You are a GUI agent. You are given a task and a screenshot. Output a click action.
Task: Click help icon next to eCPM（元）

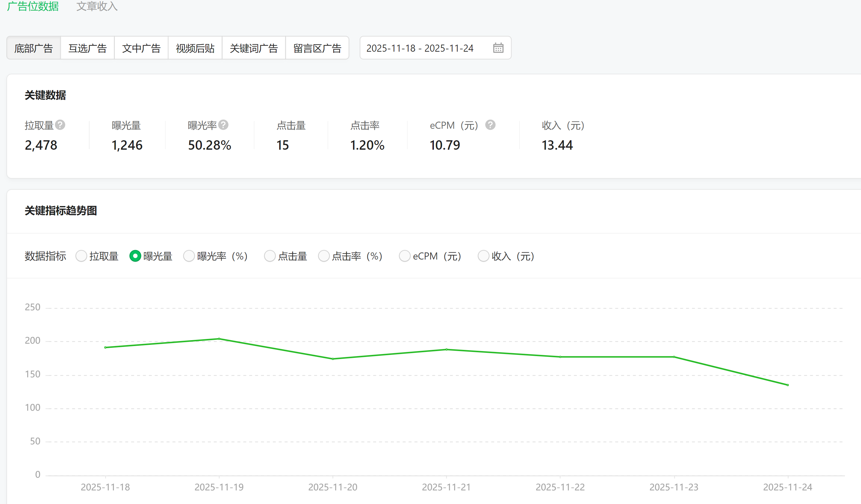point(490,125)
